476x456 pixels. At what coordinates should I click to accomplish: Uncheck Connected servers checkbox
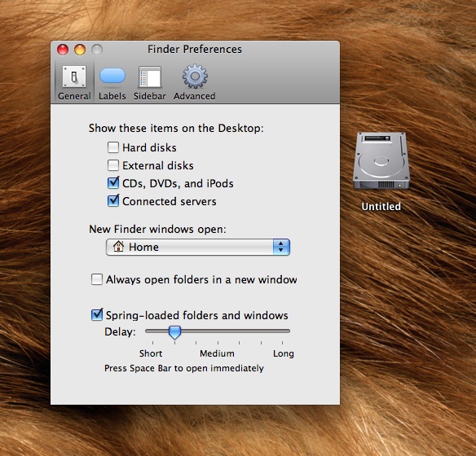[113, 201]
